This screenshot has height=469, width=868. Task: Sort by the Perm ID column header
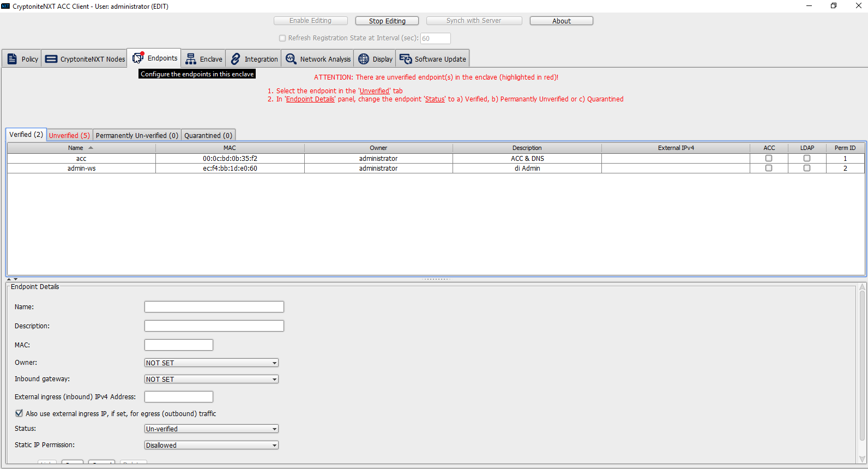[x=845, y=148]
